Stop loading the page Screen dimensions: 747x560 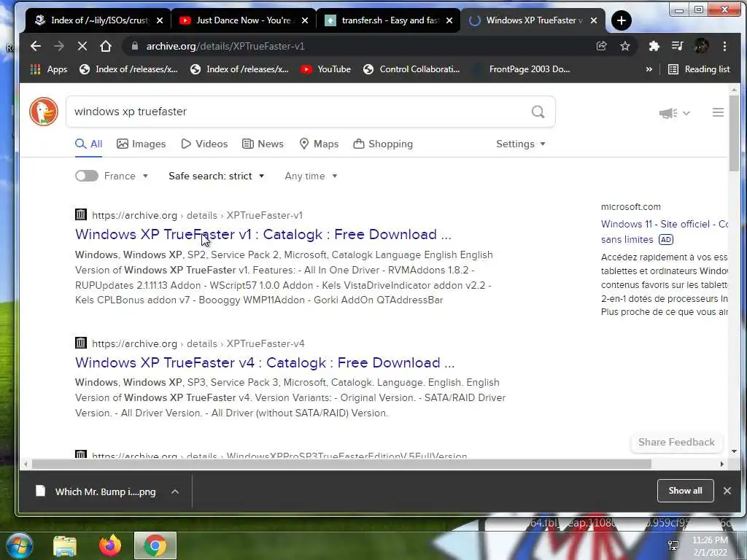tap(82, 46)
